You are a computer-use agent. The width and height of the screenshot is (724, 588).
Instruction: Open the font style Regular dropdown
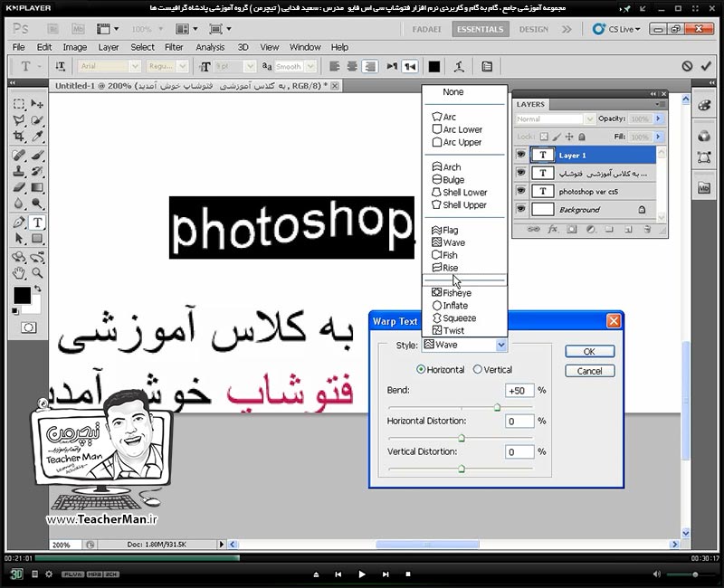coord(183,66)
